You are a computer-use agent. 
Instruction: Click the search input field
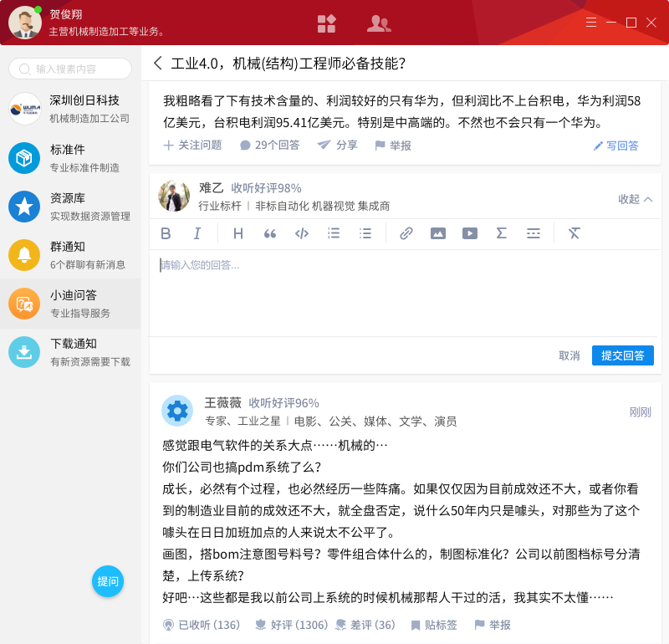point(70,69)
